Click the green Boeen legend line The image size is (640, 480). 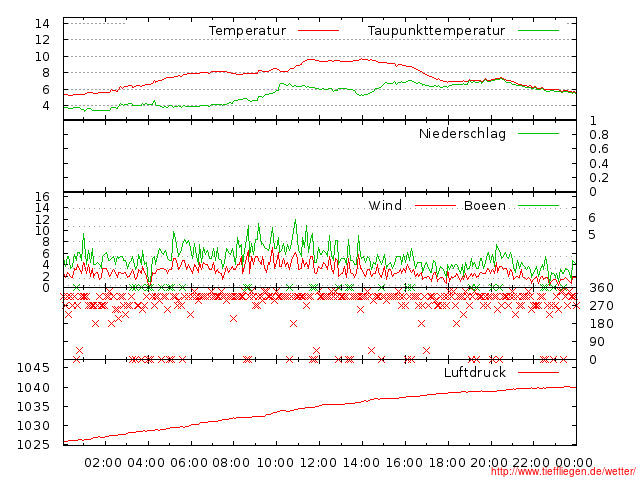[538, 206]
